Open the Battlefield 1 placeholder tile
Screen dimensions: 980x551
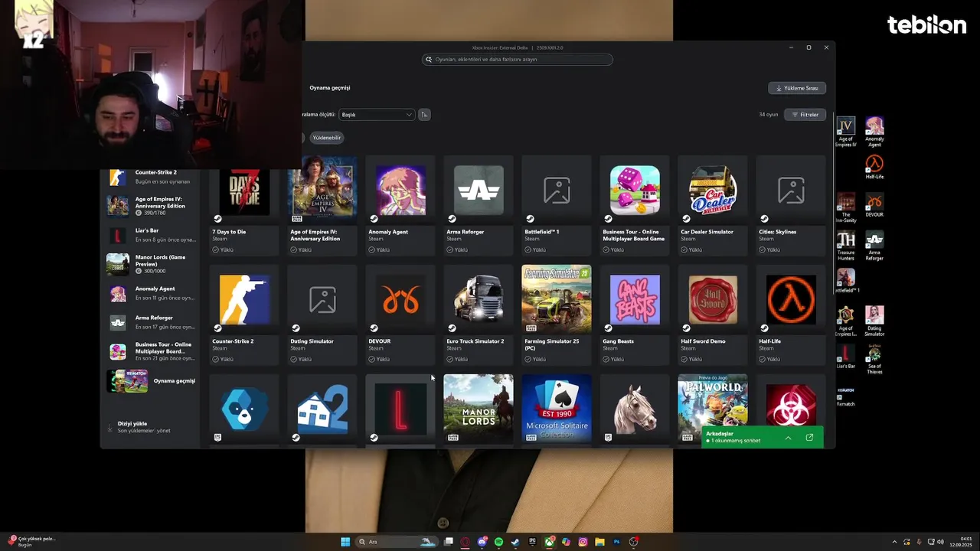(x=557, y=206)
